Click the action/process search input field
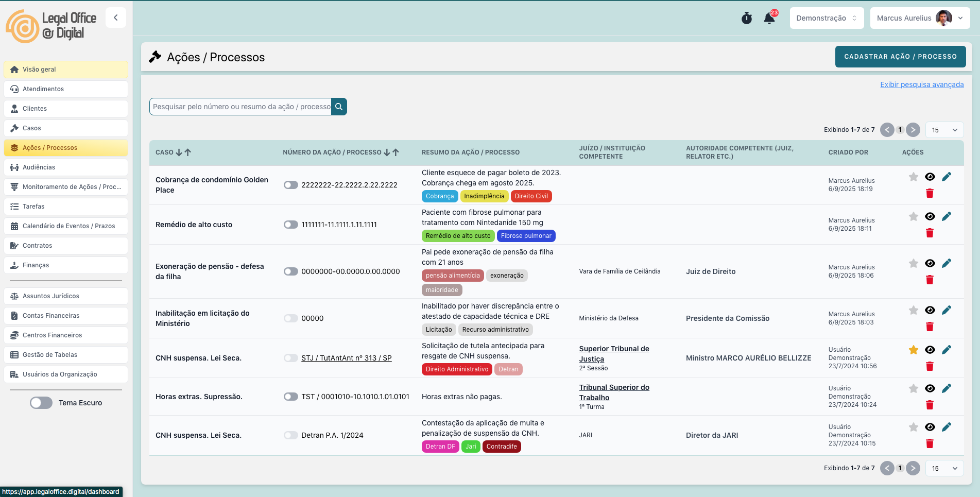The image size is (980, 497). coord(241,107)
